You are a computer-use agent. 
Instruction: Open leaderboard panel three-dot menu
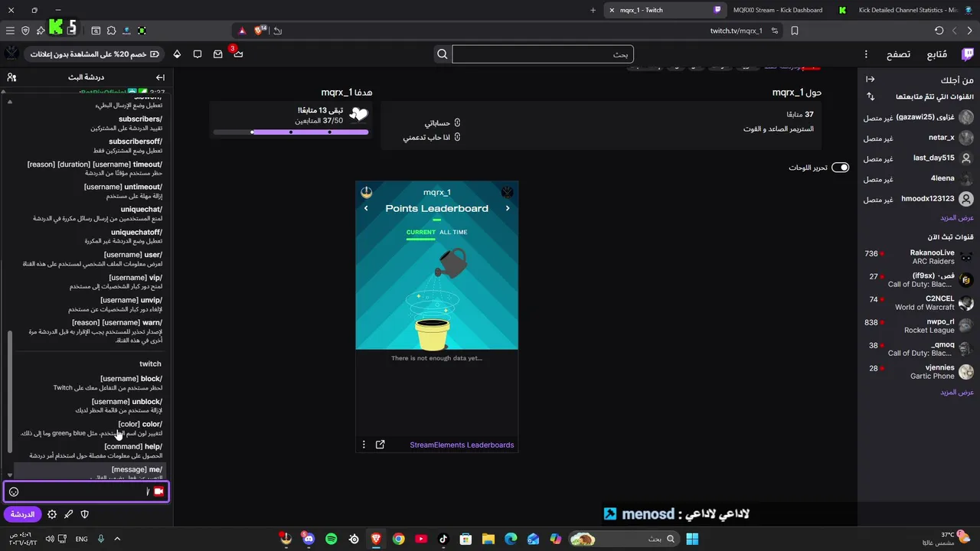[364, 445]
